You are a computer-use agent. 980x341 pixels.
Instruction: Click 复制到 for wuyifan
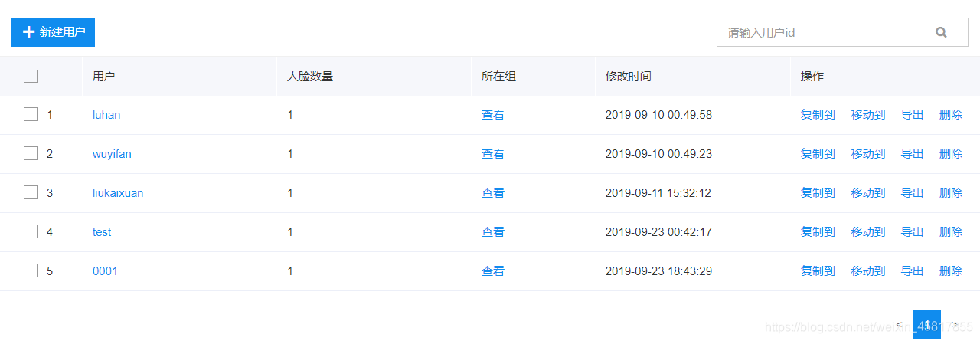tap(818, 154)
